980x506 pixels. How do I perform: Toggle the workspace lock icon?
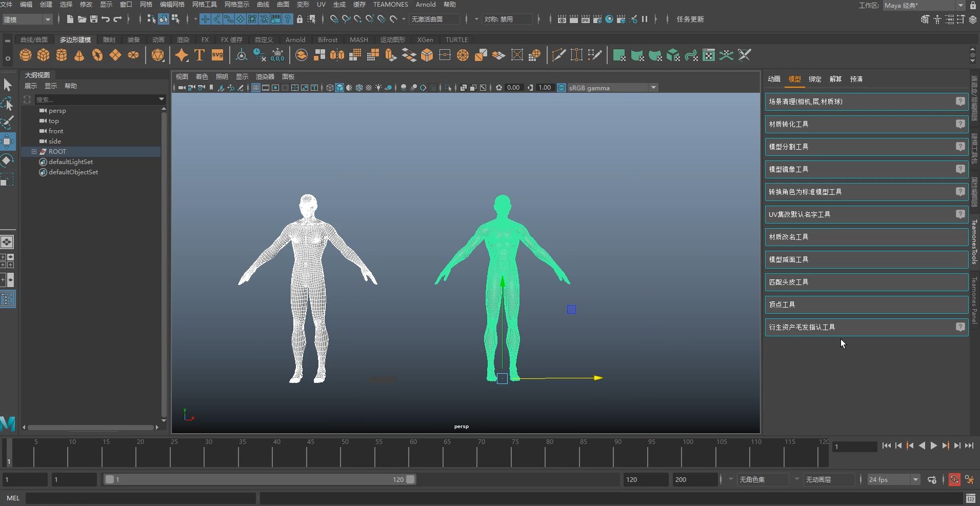tap(973, 5)
